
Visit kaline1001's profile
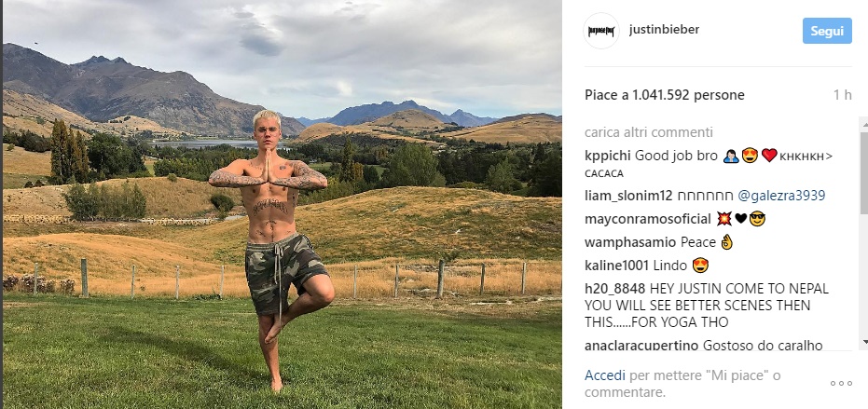(x=616, y=266)
